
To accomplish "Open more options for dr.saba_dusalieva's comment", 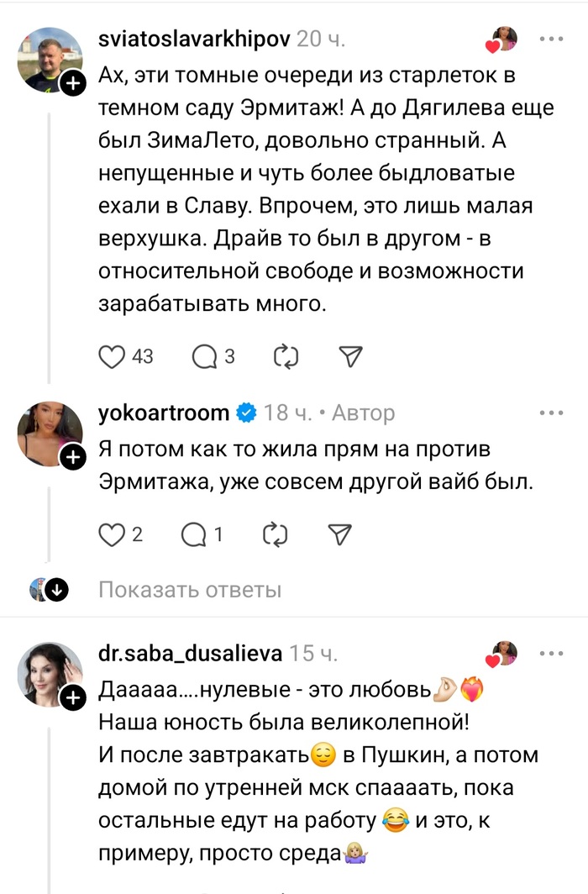I will pos(551,652).
